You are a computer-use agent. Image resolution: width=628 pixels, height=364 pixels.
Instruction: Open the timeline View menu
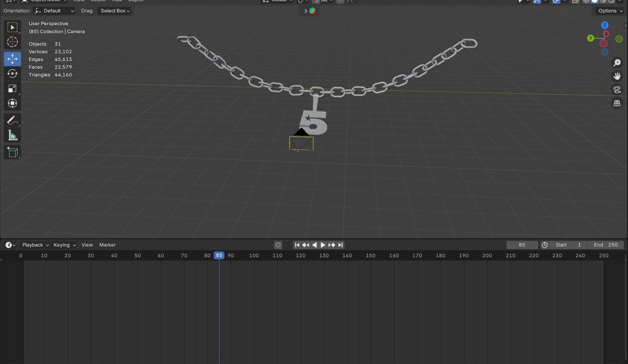point(87,245)
